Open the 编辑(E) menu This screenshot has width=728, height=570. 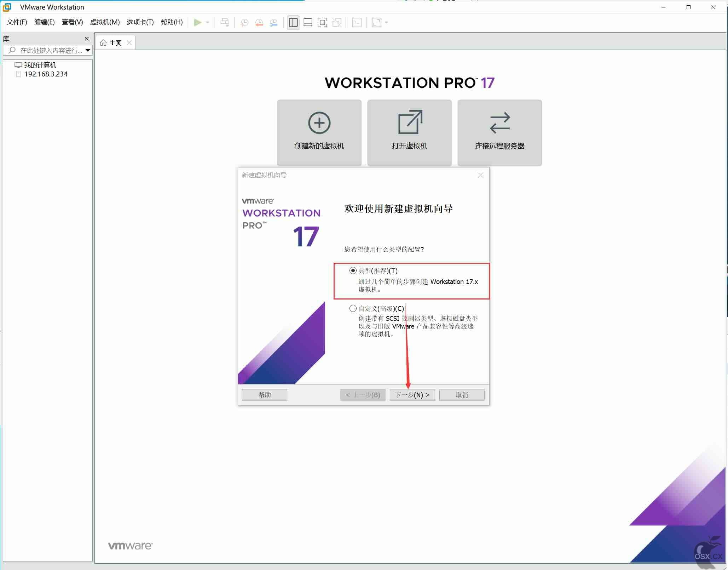[x=45, y=22]
